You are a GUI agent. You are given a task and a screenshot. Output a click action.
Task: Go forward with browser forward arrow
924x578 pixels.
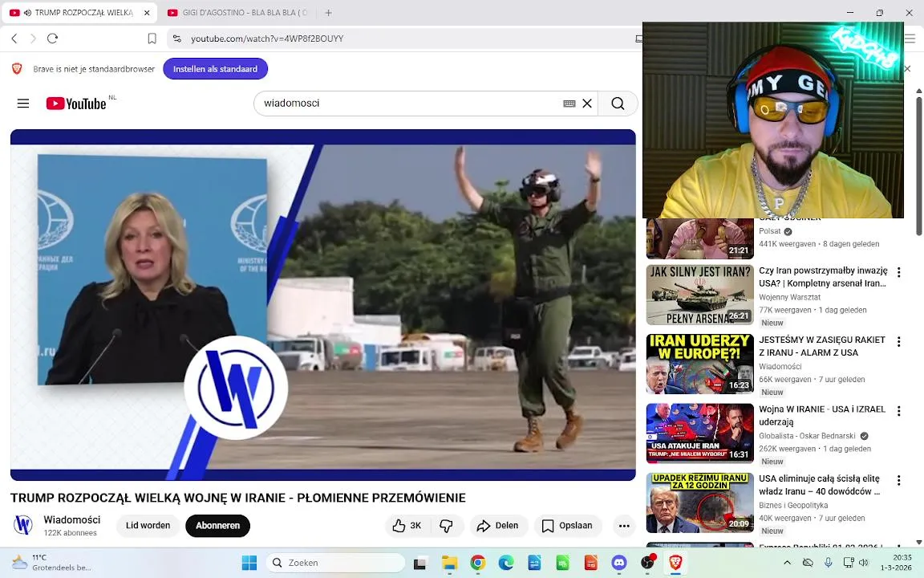(33, 39)
